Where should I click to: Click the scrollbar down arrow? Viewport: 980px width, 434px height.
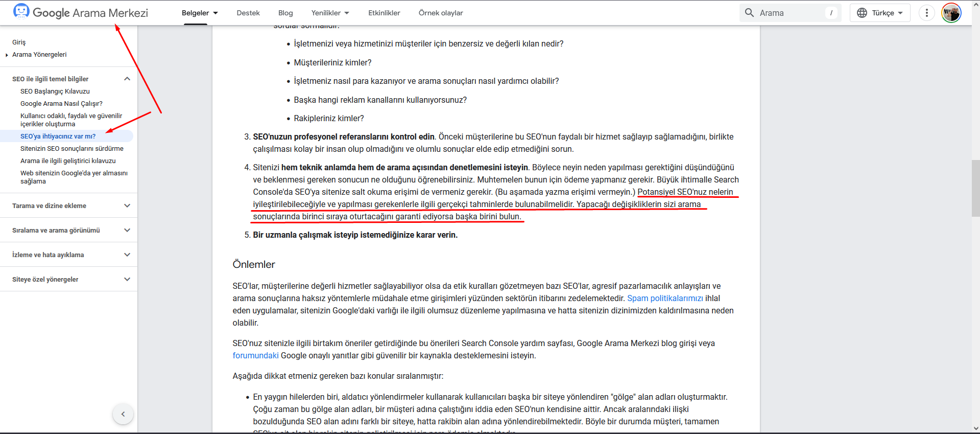pyautogui.click(x=975, y=428)
